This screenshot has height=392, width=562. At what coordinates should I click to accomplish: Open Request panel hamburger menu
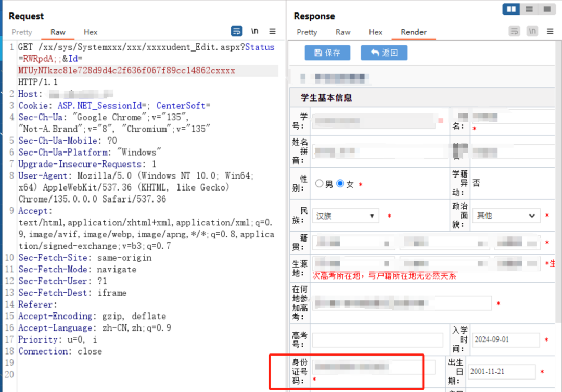tap(272, 31)
